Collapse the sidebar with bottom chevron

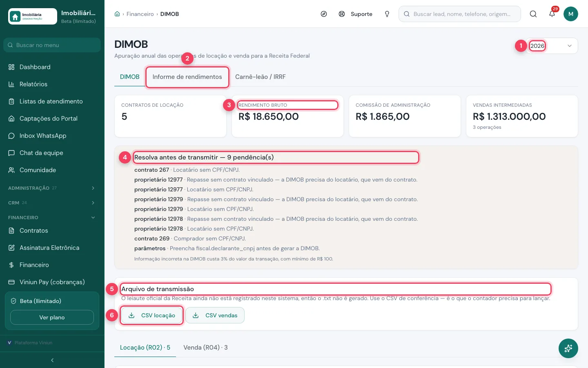(52, 360)
